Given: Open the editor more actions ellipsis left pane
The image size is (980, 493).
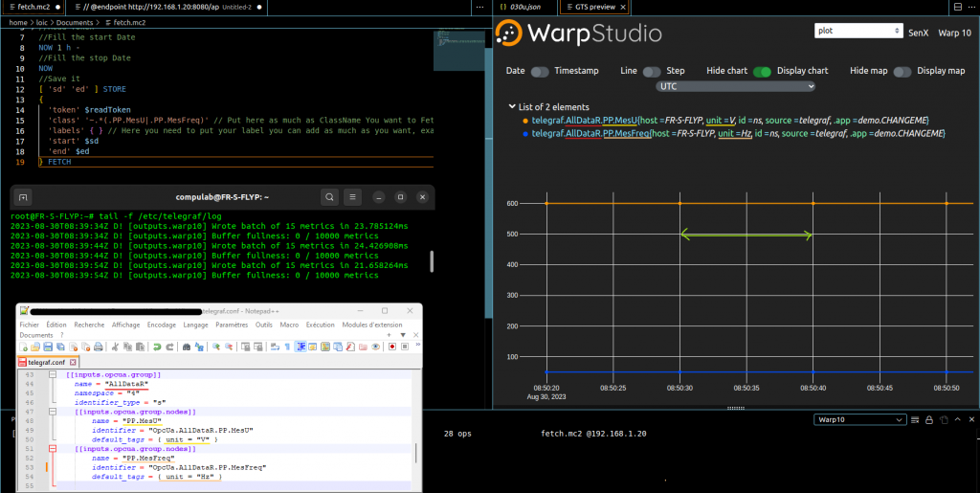Looking at the screenshot, I should pyautogui.click(x=479, y=7).
